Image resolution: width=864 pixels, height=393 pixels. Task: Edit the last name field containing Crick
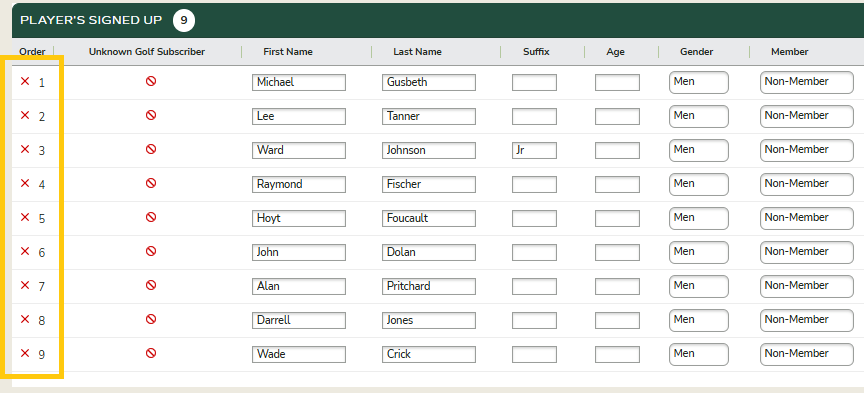[429, 354]
